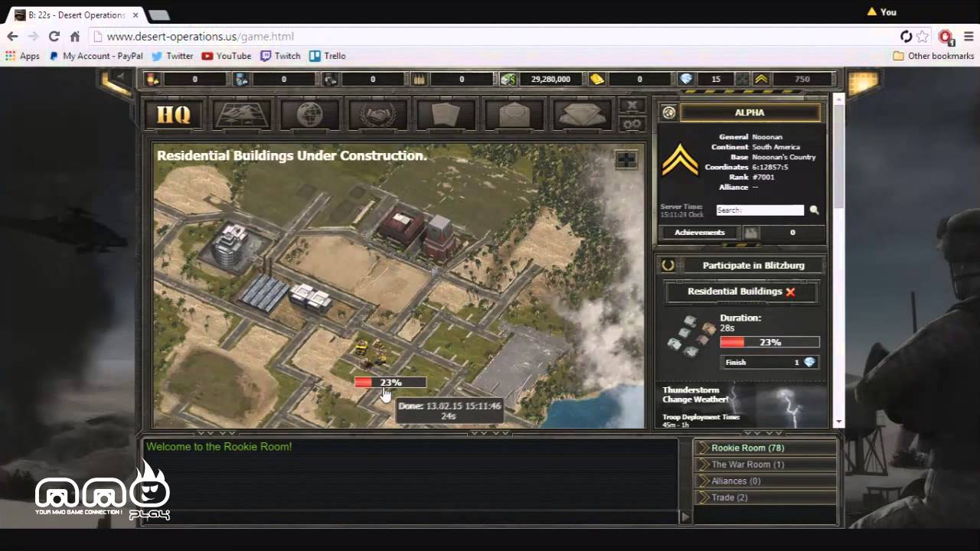Open the Twitch bookmark
Screen dimensions: 980x551
280,56
